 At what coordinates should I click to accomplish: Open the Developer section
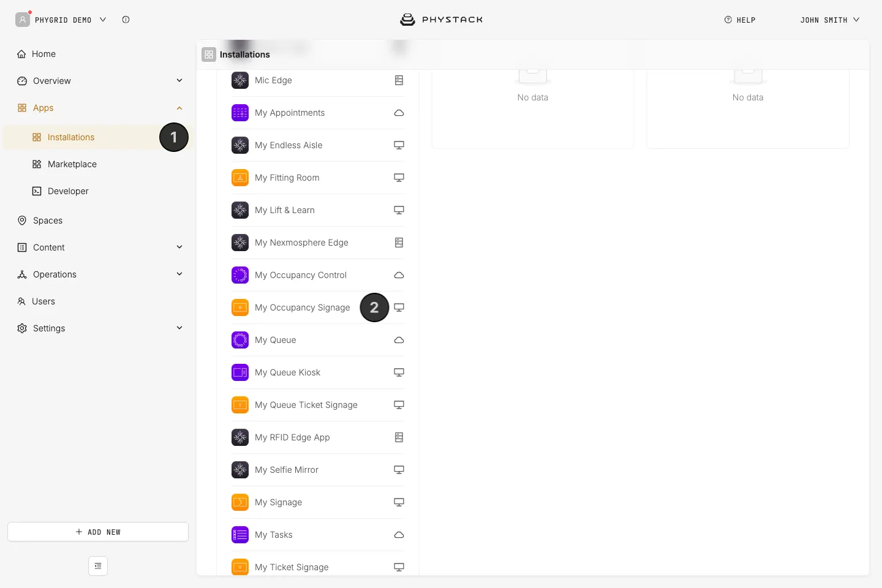coord(98,191)
